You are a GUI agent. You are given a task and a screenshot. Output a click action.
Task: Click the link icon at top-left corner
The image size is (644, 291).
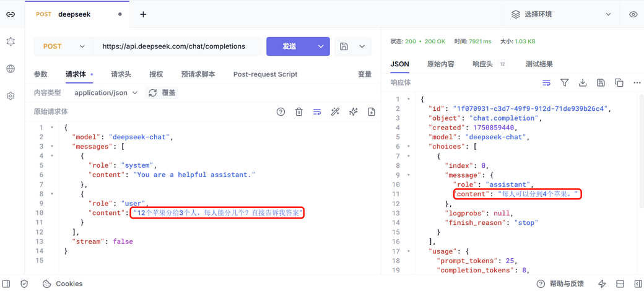click(11, 14)
